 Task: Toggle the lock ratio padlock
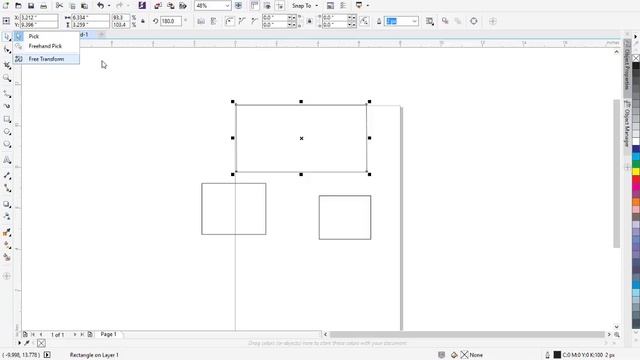143,21
